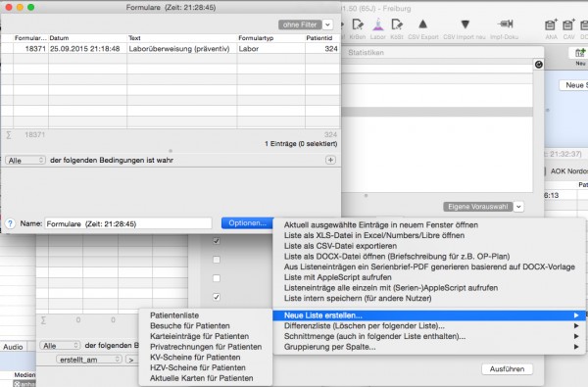Sort by the 'Datum' column header
Viewport: 588px width, 387px height.
coord(88,38)
